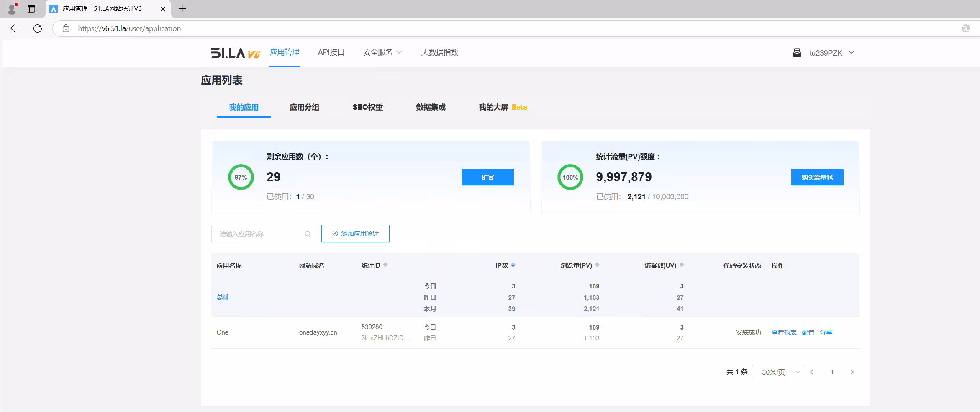This screenshot has width=980, height=412.
Task: Click 分享 link for One app
Action: pos(826,332)
